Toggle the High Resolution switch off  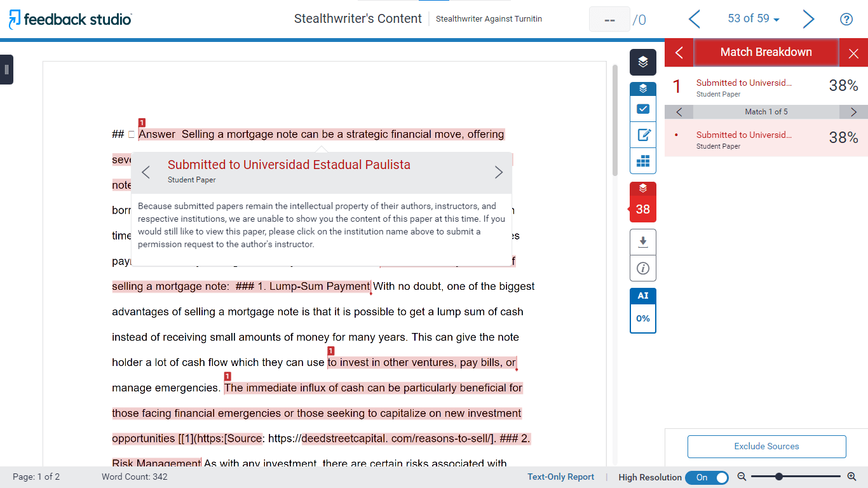707,477
